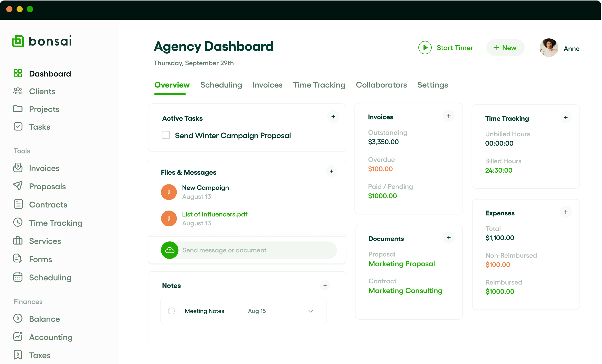This screenshot has height=364, width=602.
Task: Click the Tasks checkmark icon in sidebar
Action: point(18,126)
